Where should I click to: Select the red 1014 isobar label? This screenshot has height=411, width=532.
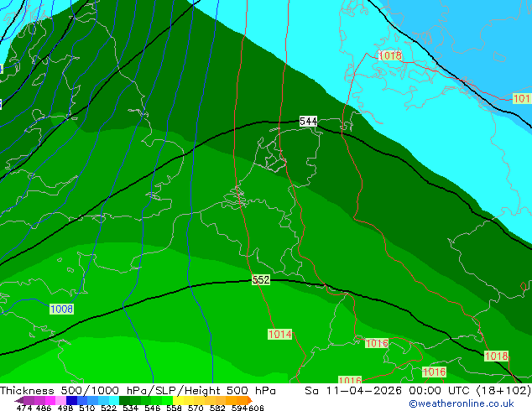coord(280,334)
